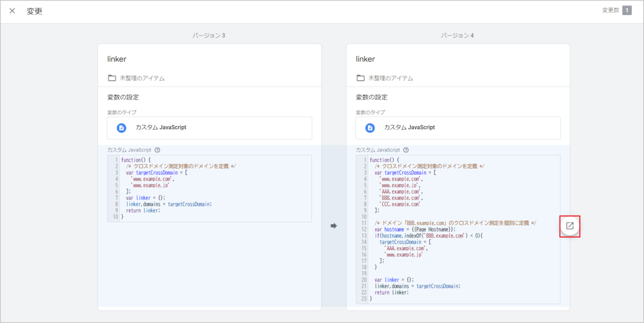This screenshot has height=323, width=644.
Task: Click 変数のタイプ label in the version 3 card
Action: click(x=122, y=112)
